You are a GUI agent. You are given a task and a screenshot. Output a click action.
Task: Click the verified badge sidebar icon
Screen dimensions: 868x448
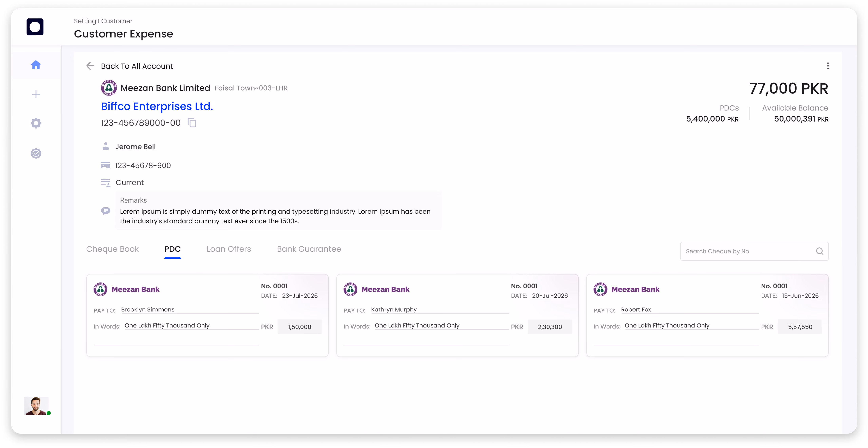36,153
